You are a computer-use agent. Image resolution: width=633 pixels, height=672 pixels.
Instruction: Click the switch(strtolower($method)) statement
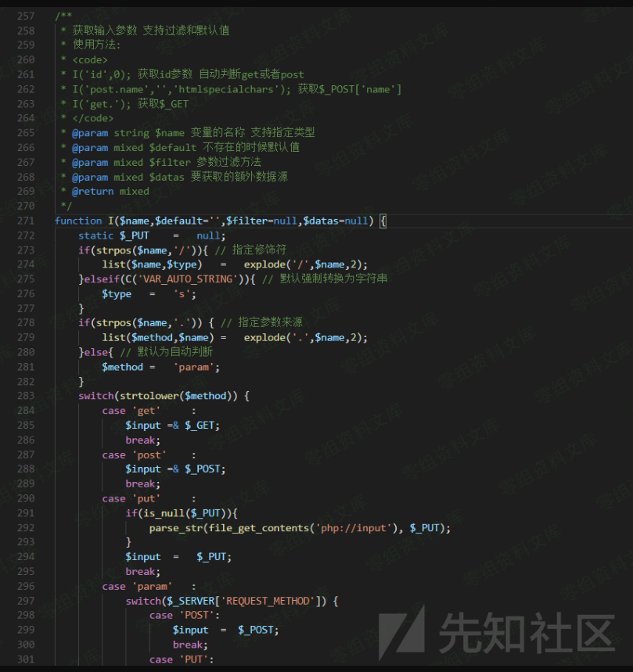[x=164, y=396]
